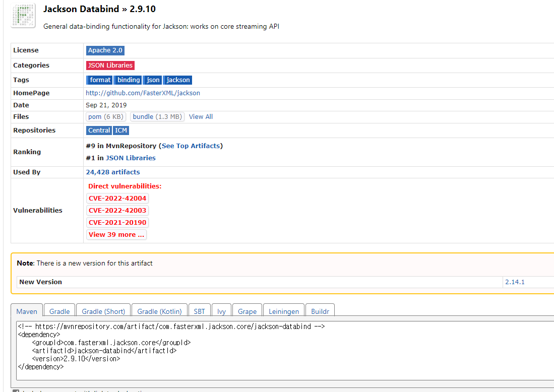Viewport: 554px width, 392px height.
Task: Open new version 2.14.1 link
Action: tap(515, 282)
